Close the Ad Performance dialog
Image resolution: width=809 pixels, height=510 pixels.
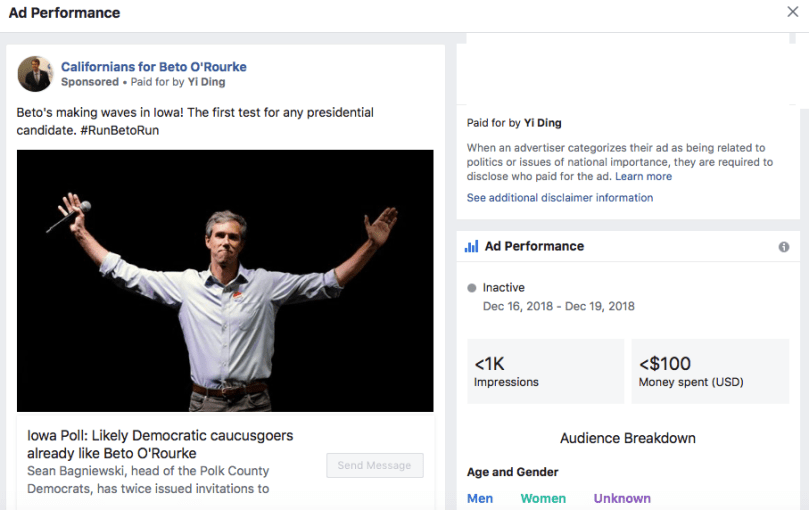[x=793, y=13]
